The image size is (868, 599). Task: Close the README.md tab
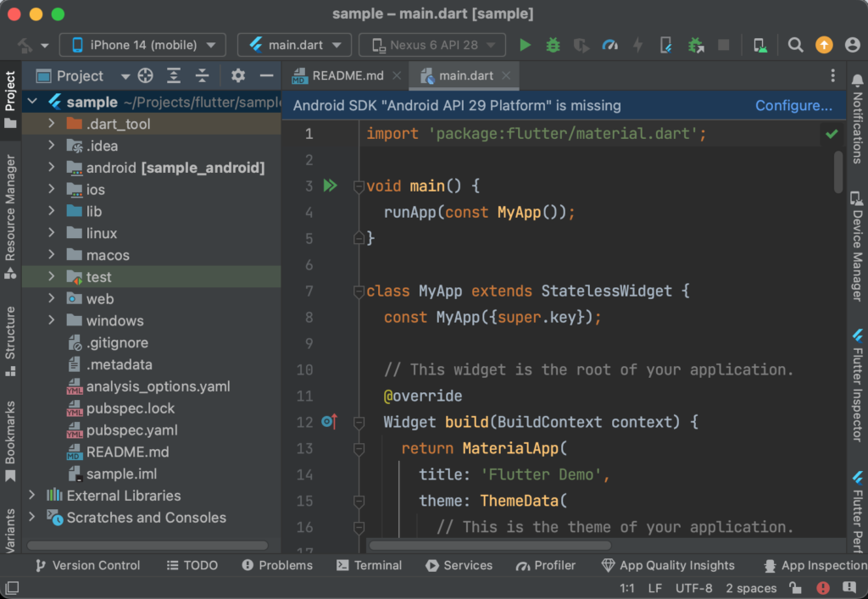(x=397, y=75)
